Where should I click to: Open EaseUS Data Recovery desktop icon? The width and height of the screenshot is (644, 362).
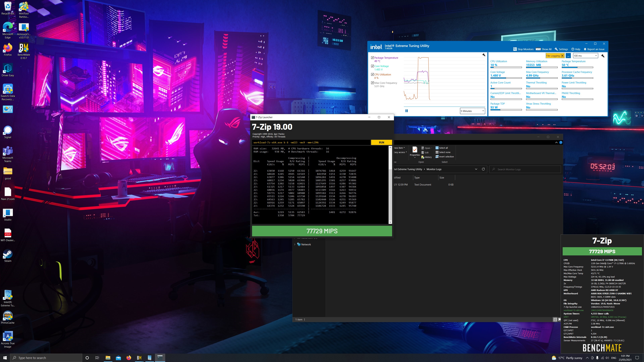pyautogui.click(x=8, y=92)
